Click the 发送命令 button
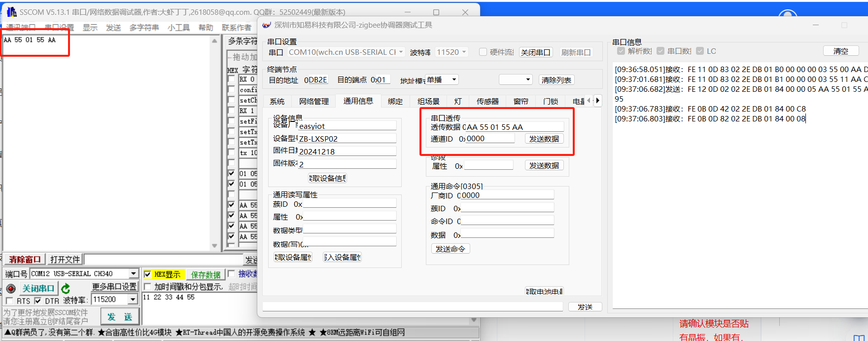Image resolution: width=868 pixels, height=341 pixels. tap(451, 249)
